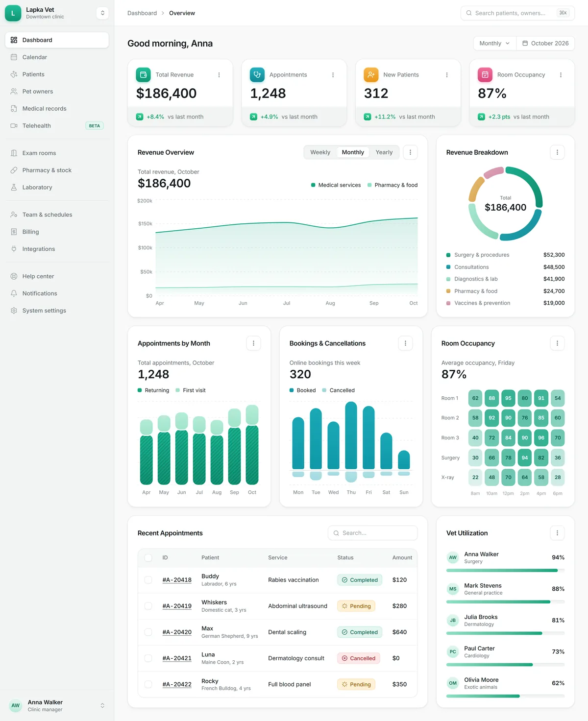The height and width of the screenshot is (721, 588).
Task: Check the box for appointment #A-20422
Action: [x=148, y=684]
